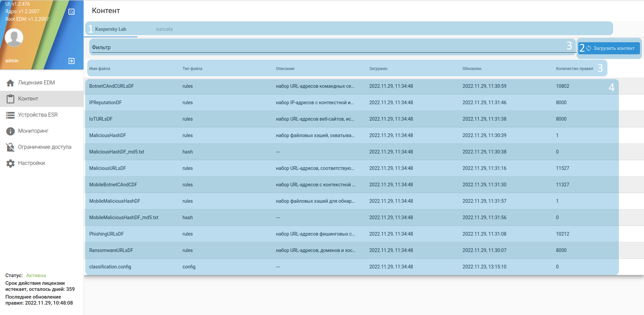Image resolution: width=644 pixels, height=315 pixels.
Task: Select the MobileBotnetCAndCDF file name
Action: (113, 185)
